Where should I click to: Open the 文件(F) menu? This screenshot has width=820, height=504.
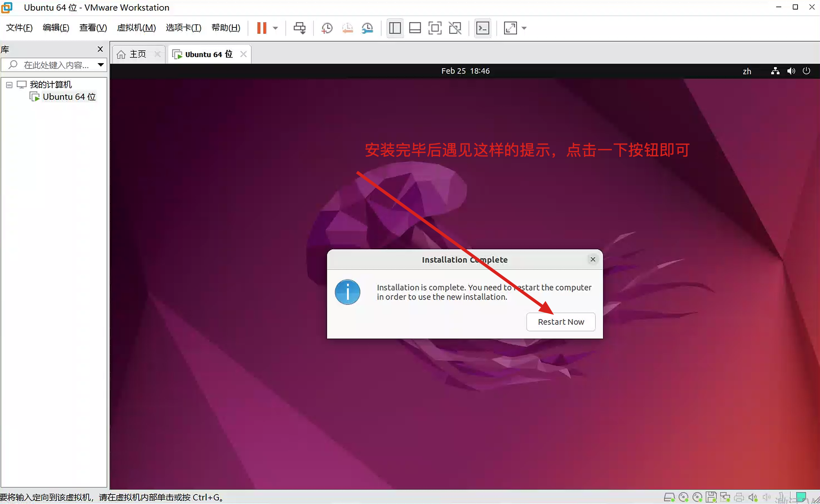tap(19, 27)
